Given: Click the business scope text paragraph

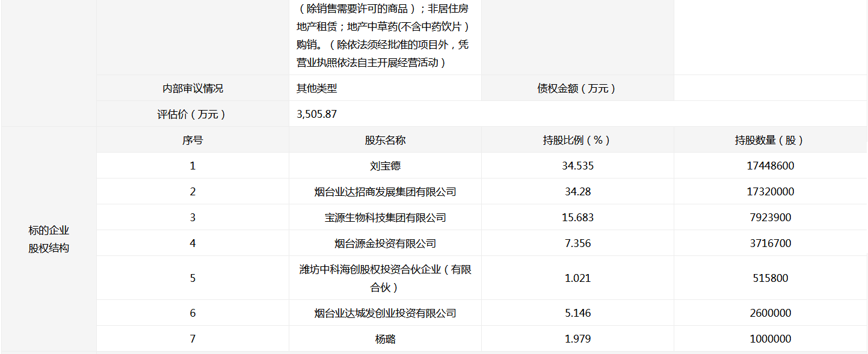Looking at the screenshot, I should point(383,35).
